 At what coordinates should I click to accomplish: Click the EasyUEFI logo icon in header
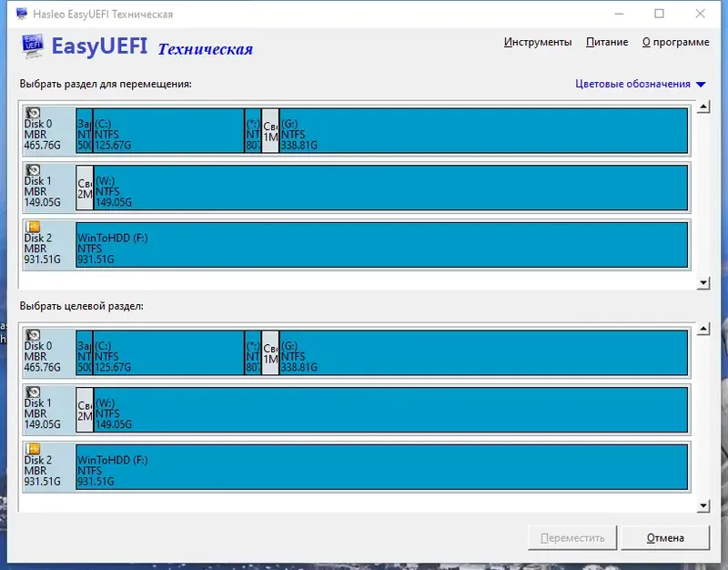tap(33, 46)
